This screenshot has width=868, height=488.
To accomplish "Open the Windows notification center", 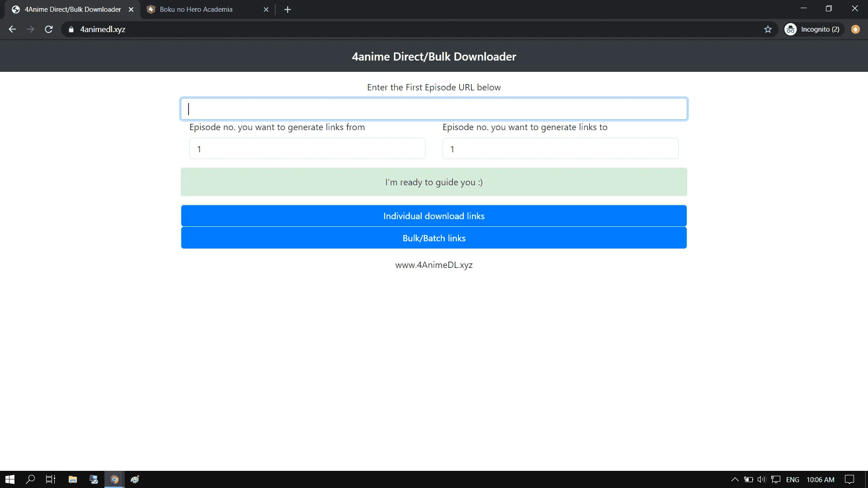I will click(x=849, y=479).
